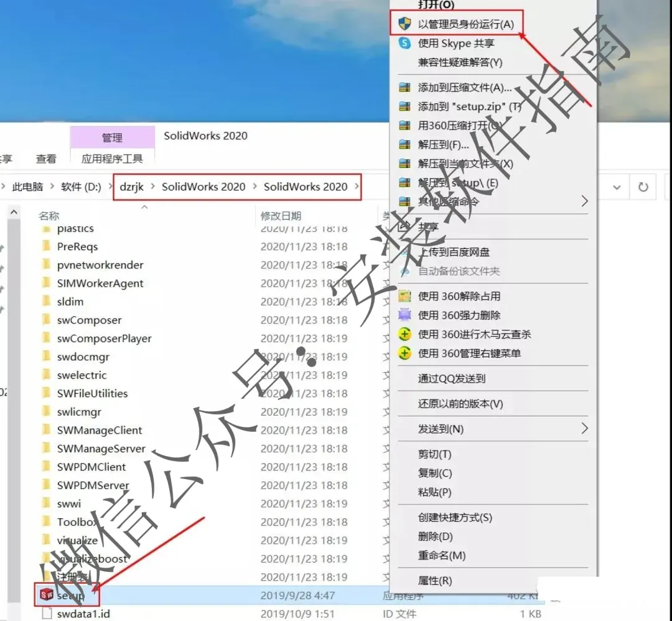Select swelectric folder icon

45,375
